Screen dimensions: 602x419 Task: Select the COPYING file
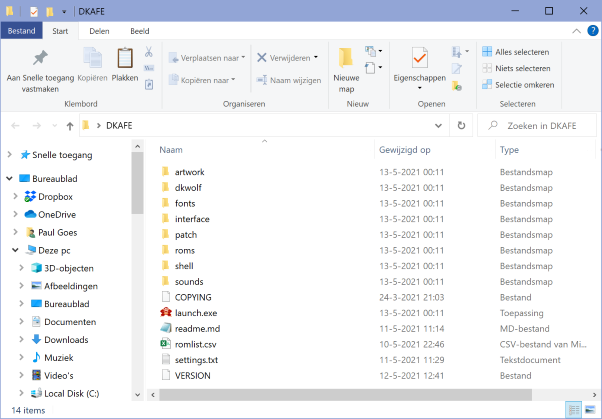(193, 297)
